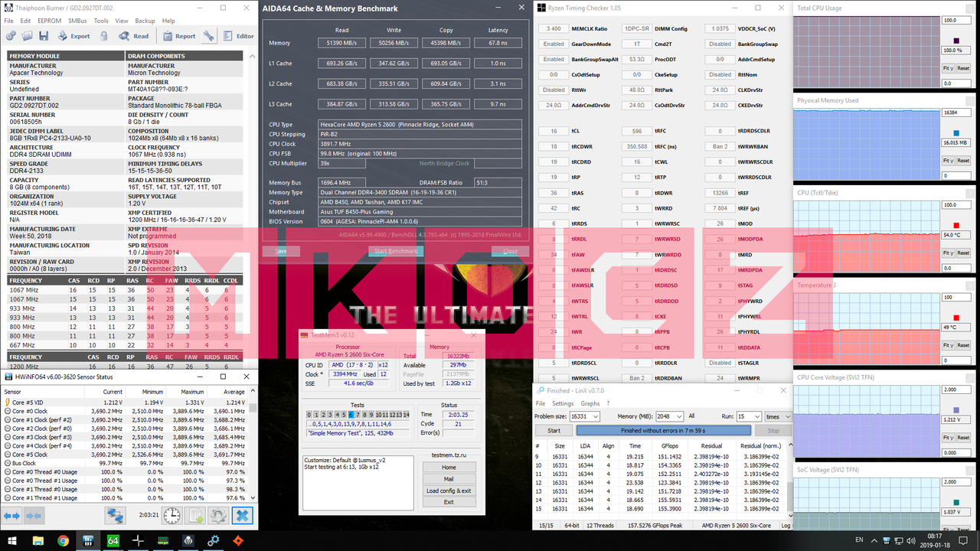Viewport: 980px width, 551px height.
Task: Click Export toolbar button in Thaiphoon Burner
Action: (x=74, y=36)
